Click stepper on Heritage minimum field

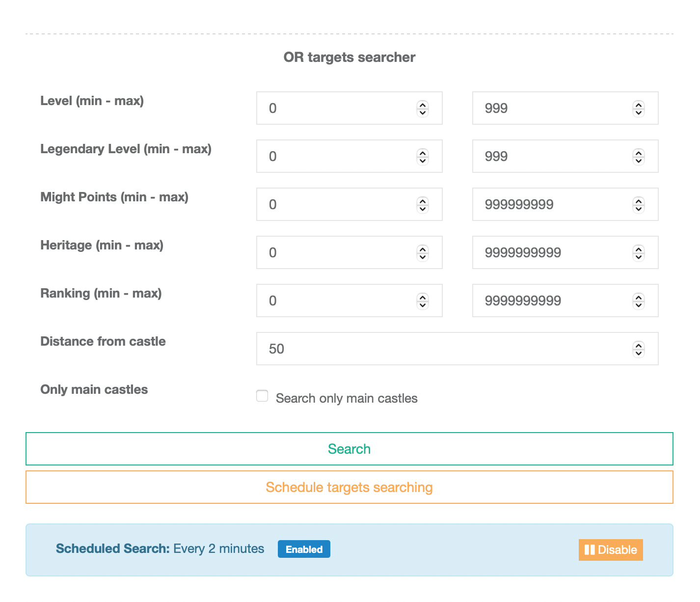click(422, 253)
